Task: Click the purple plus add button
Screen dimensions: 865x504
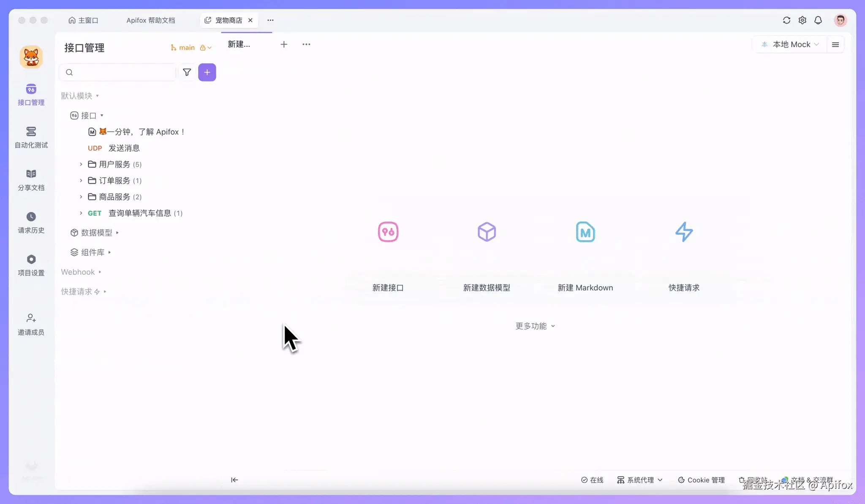Action: tap(207, 72)
